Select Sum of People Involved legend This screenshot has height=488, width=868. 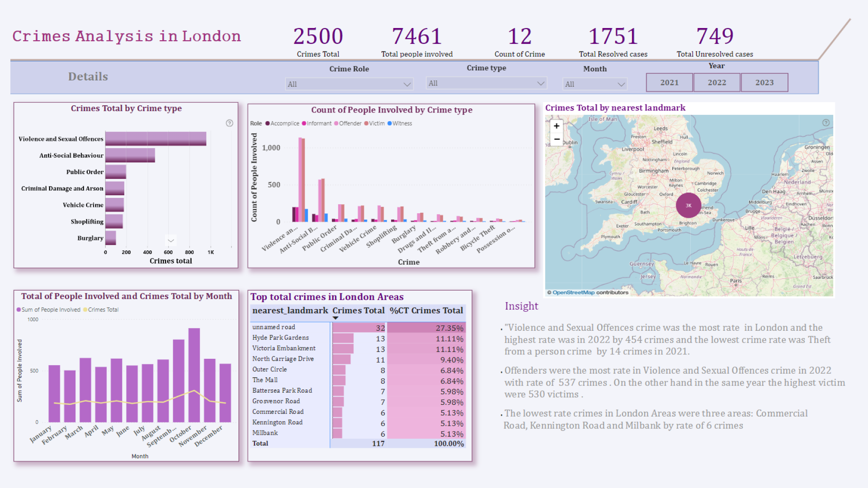[48, 310]
